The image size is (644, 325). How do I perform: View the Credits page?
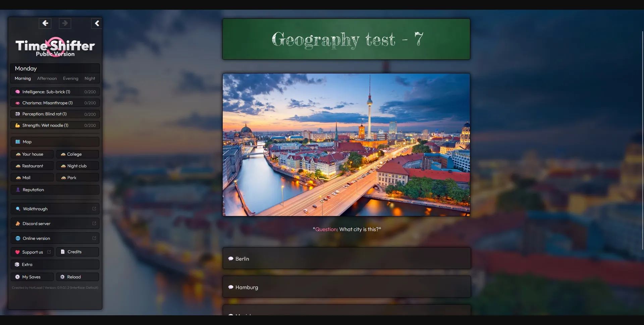(77, 252)
